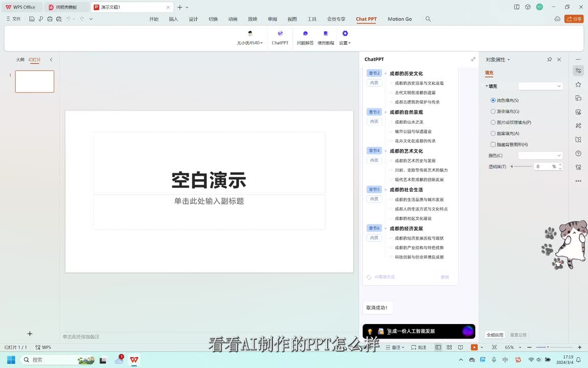Select 渐变填充(G) radio option

(493, 111)
